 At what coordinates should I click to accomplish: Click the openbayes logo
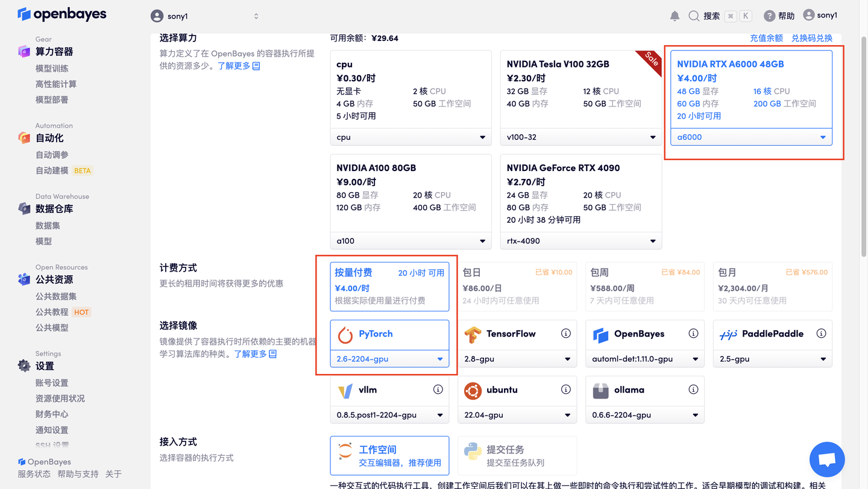62,14
